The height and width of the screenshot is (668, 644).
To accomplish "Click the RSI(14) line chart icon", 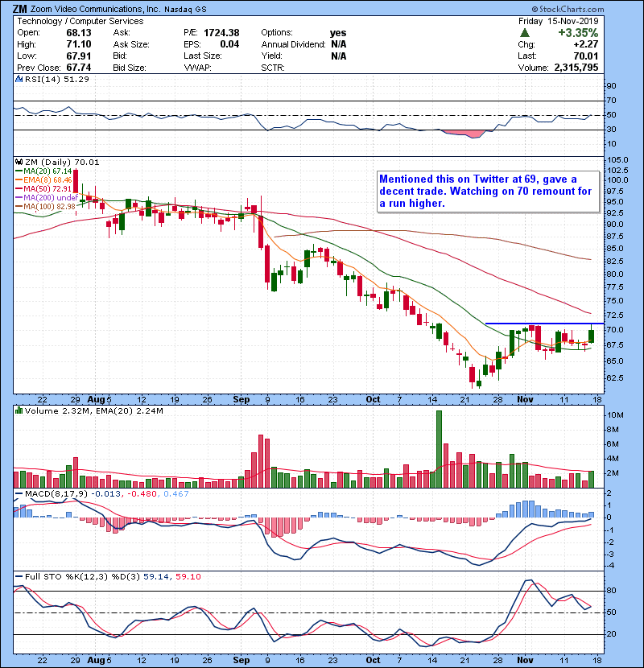I will [x=19, y=79].
